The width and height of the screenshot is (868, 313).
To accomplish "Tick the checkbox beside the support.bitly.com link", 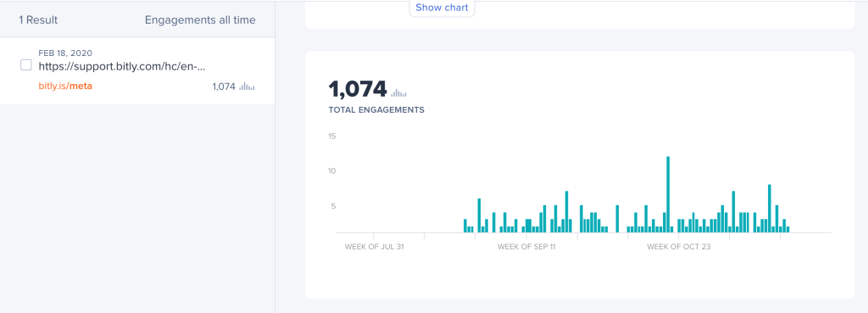I will click(26, 64).
